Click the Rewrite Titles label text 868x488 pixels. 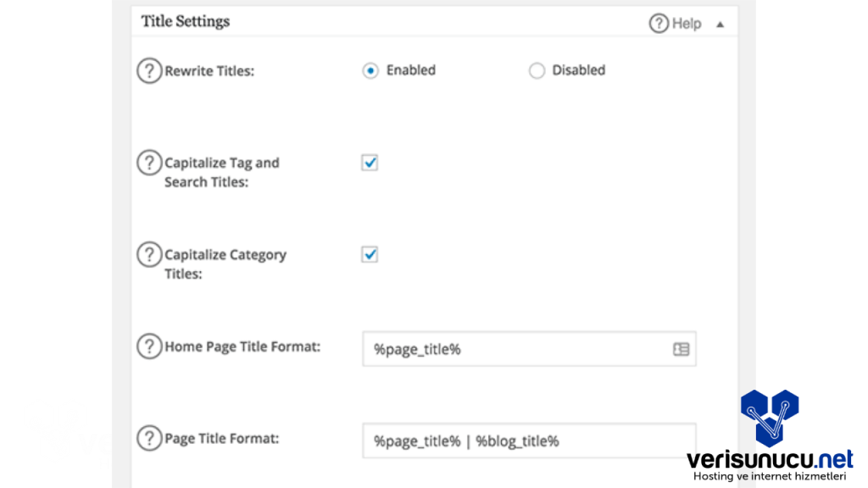[x=209, y=71]
